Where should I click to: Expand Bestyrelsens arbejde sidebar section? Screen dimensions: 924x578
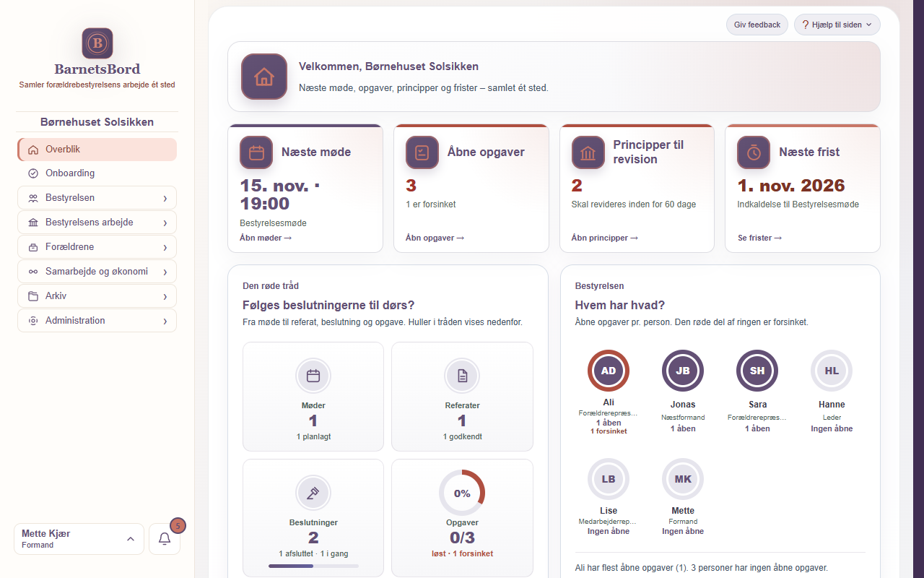[x=97, y=223]
